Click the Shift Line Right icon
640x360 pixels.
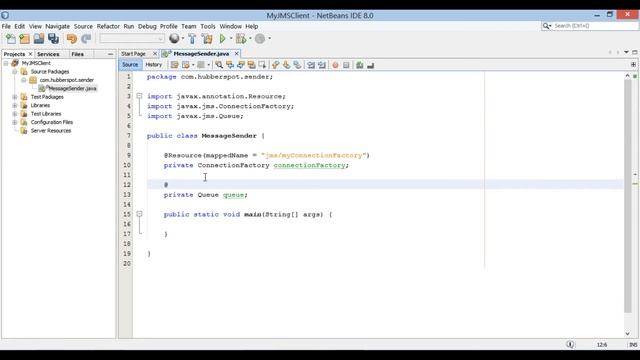point(322,65)
